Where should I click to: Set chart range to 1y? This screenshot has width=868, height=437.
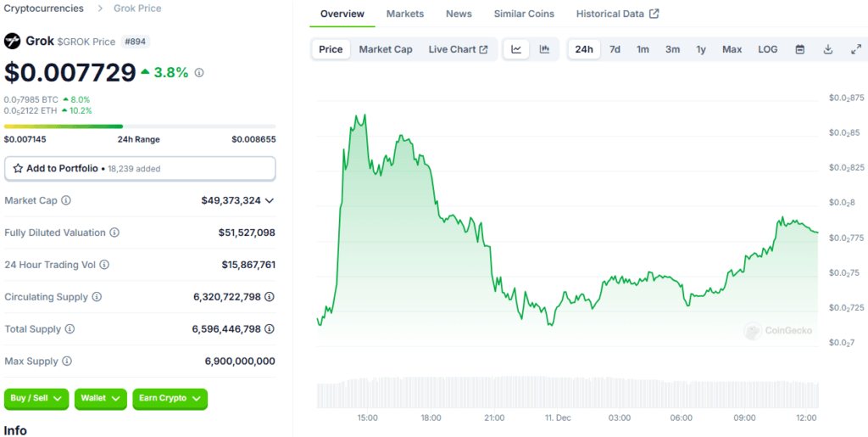pyautogui.click(x=701, y=49)
